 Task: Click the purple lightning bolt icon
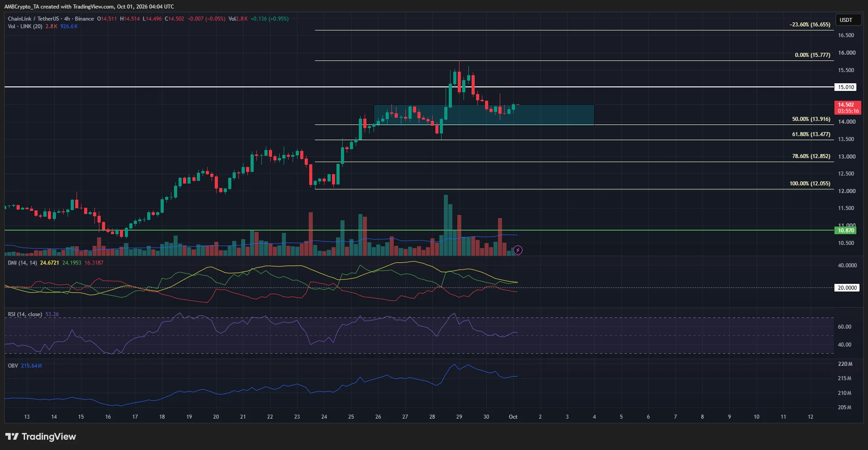[x=518, y=250]
